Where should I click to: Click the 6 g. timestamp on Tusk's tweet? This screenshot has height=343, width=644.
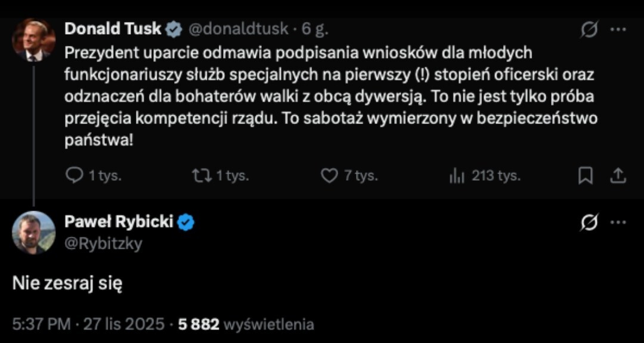click(x=315, y=29)
